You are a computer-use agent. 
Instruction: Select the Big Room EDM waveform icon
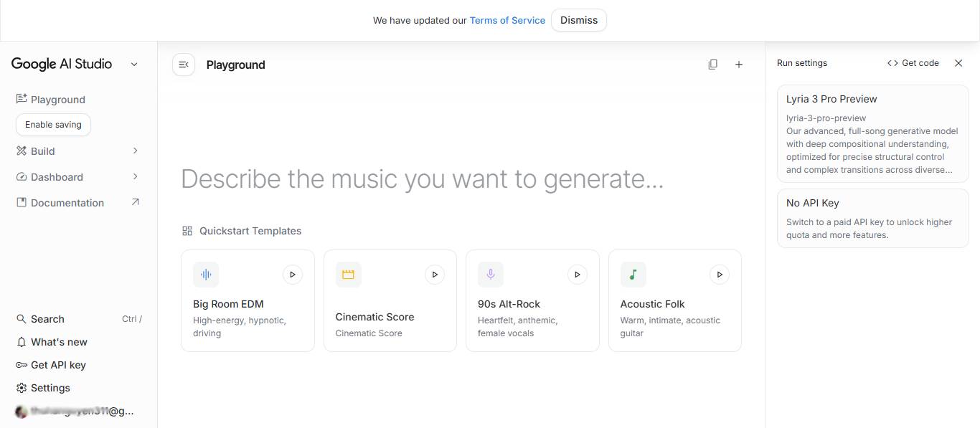pos(206,274)
